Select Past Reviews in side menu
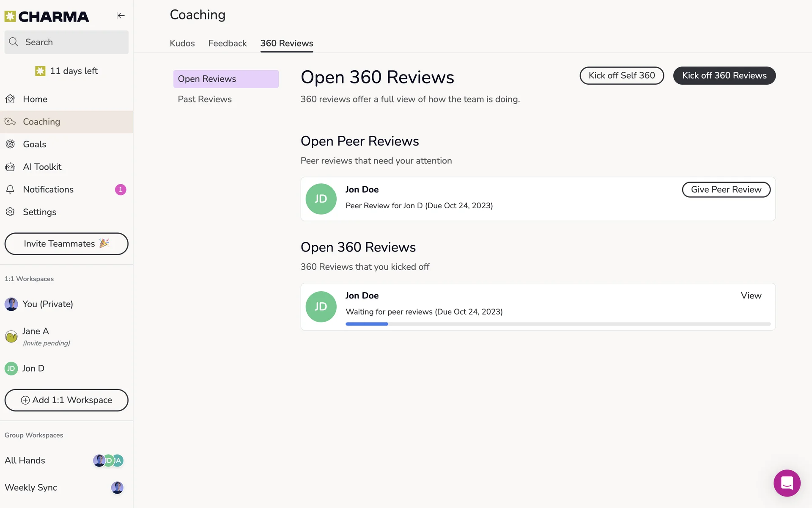The image size is (812, 508). [205, 99]
